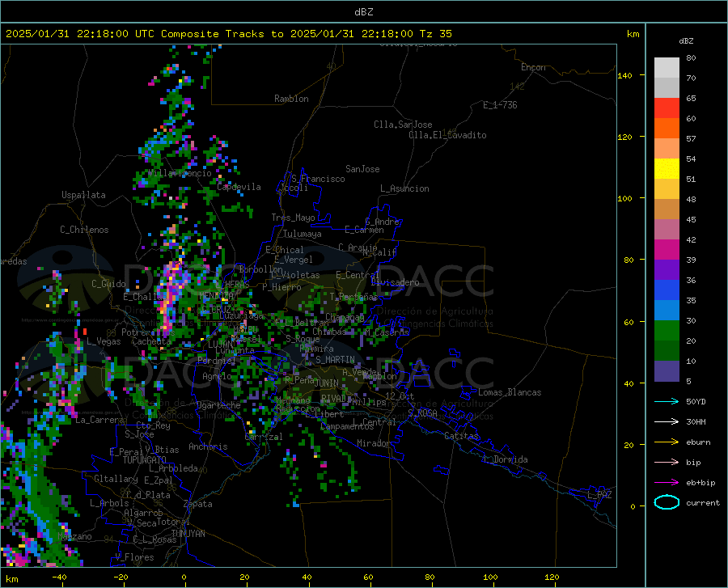
Task: Select the 30 dBZ light blue swatch
Action: (667, 310)
